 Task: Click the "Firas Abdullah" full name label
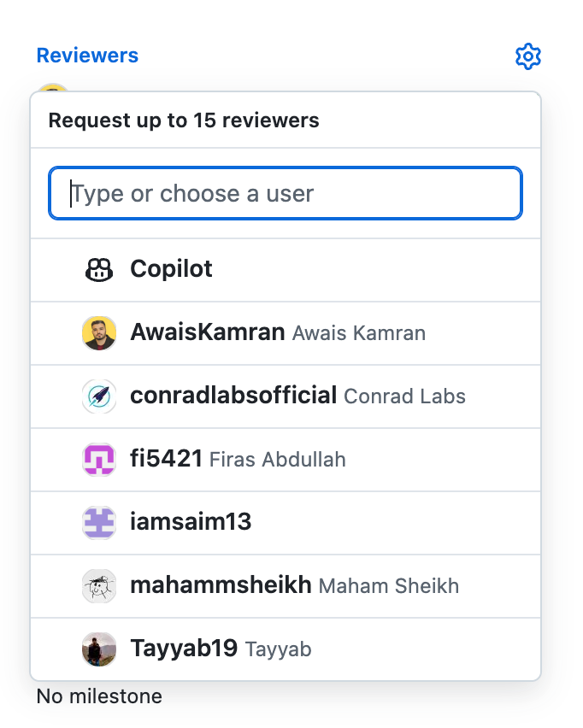coord(278,460)
